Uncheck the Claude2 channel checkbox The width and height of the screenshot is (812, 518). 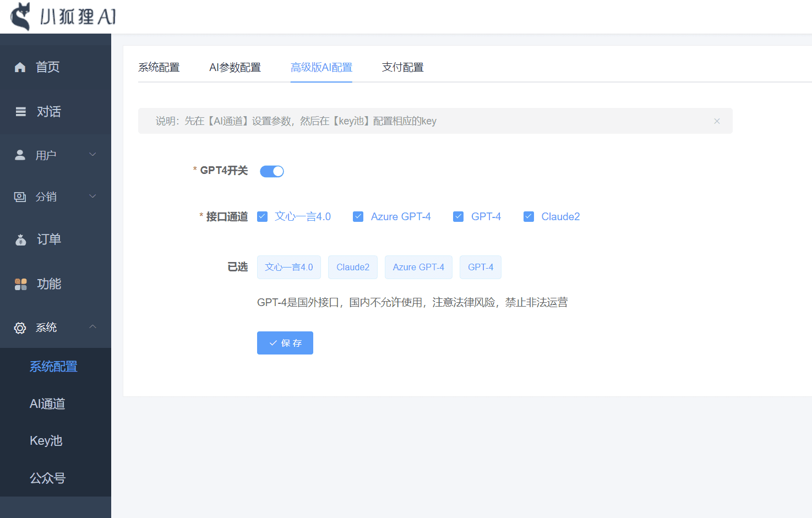528,217
